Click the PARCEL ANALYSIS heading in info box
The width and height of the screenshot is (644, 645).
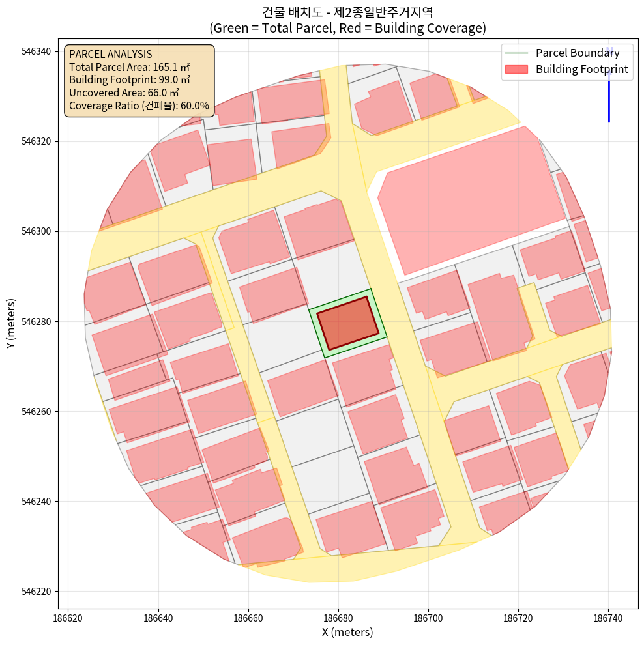[x=110, y=54]
